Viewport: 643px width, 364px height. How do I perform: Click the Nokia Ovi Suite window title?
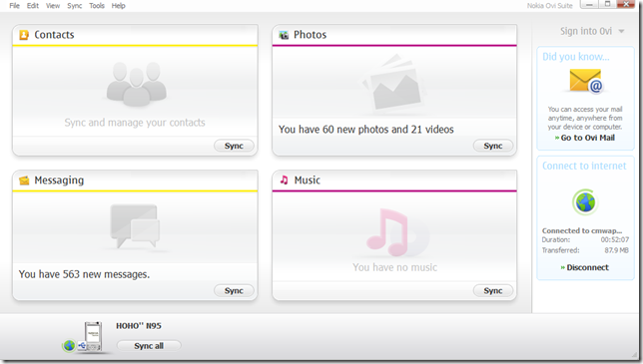click(x=549, y=6)
